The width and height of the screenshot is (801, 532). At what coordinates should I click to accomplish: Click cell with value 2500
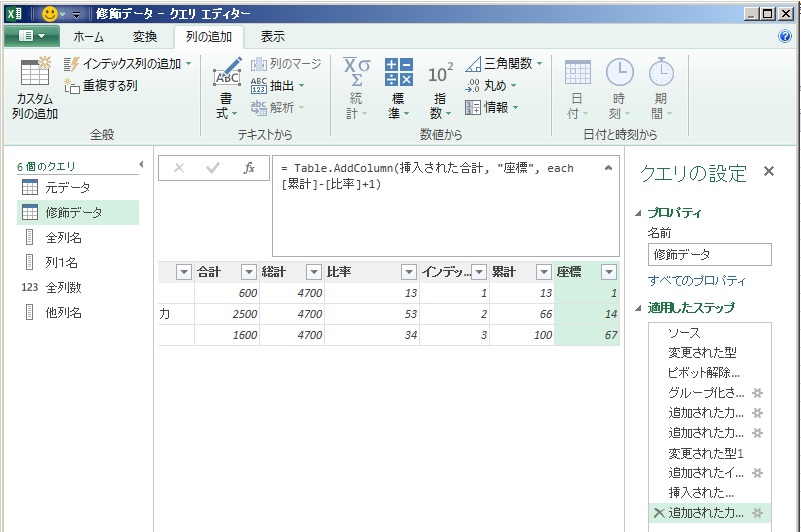227,314
